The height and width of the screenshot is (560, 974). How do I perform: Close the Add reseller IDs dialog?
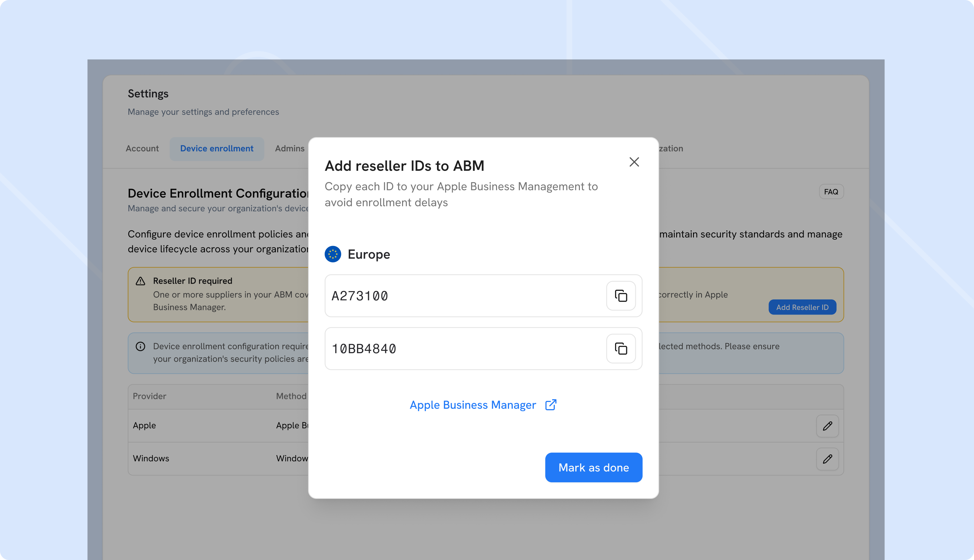(634, 162)
